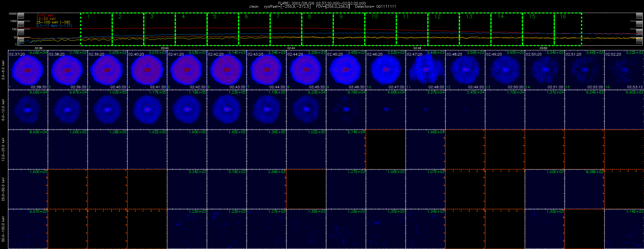The width and height of the screenshot is (644, 249).
Task: Open the 12.0-25.0 keV image for interval 4
Action: click(147, 149)
